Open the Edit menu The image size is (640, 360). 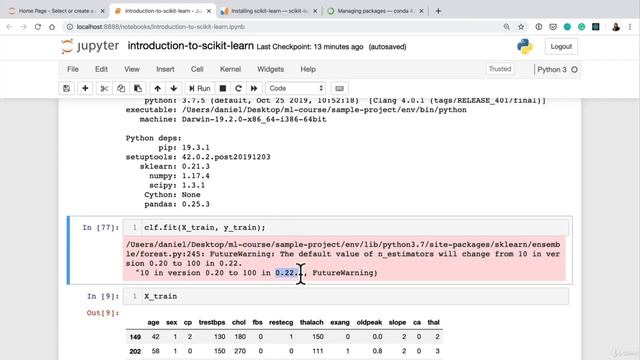[x=101, y=69]
